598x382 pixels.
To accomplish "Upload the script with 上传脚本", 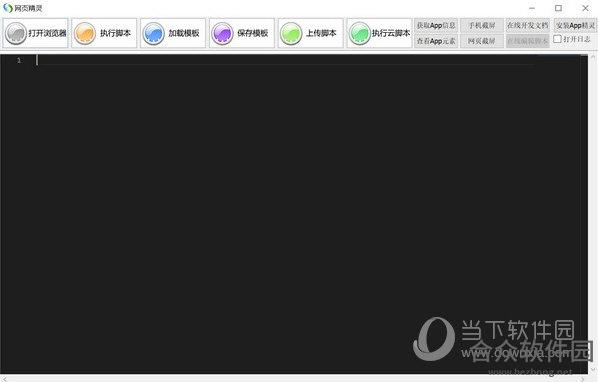I will pyautogui.click(x=310, y=33).
